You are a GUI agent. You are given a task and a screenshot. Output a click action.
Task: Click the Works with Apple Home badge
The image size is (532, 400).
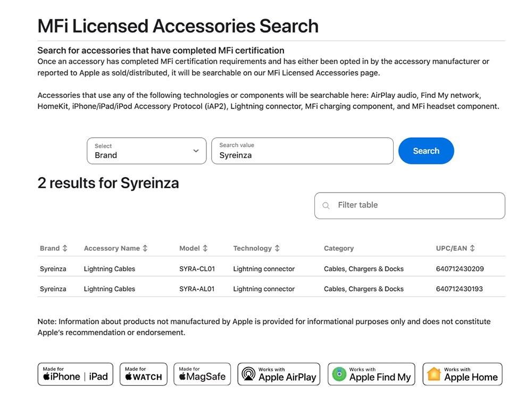pyautogui.click(x=462, y=374)
